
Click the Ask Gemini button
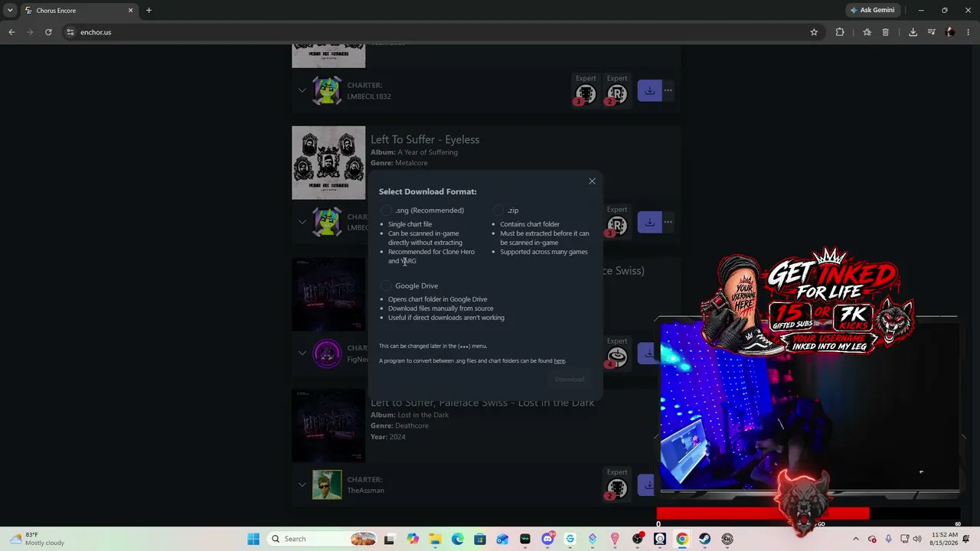(872, 11)
